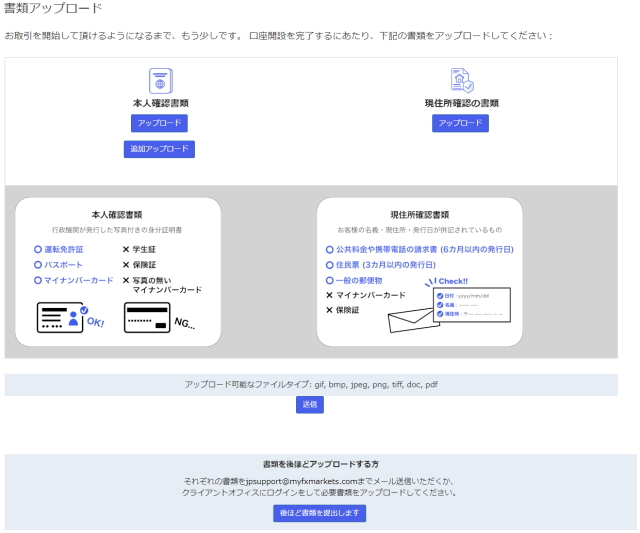
Task: Click the checkmark beside 名前 in Check list
Action: point(439,305)
